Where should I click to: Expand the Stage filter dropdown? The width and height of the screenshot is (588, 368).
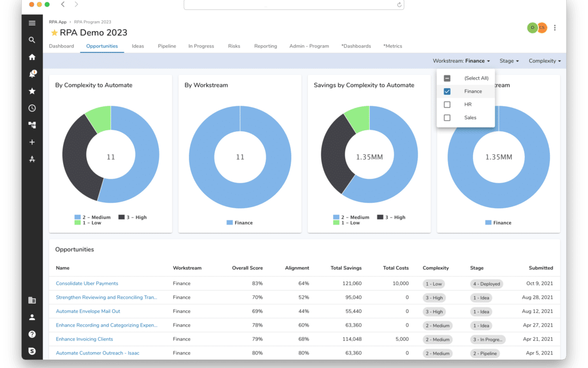coord(509,61)
